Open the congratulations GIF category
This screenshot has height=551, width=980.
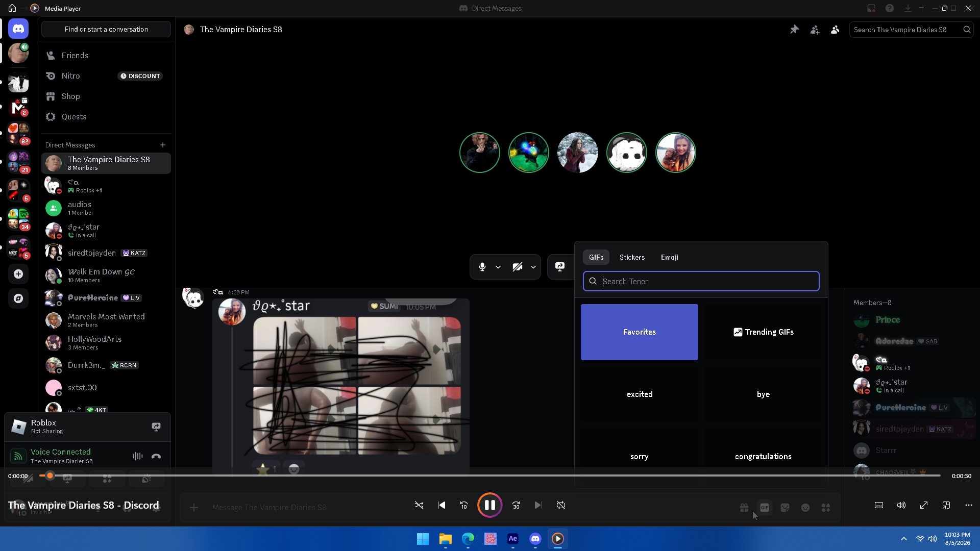pos(764,457)
